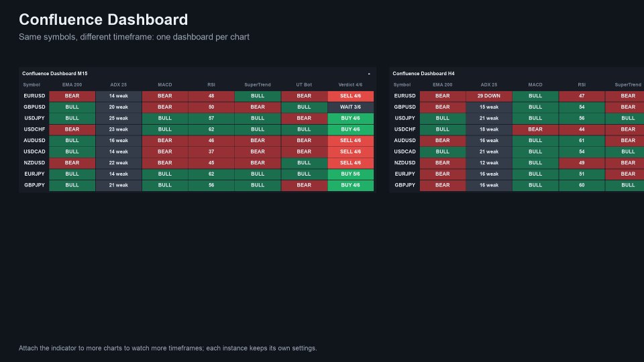Click GBPUSD symbol in the M15 dashboard
This screenshot has height=362, width=644.
(x=34, y=107)
